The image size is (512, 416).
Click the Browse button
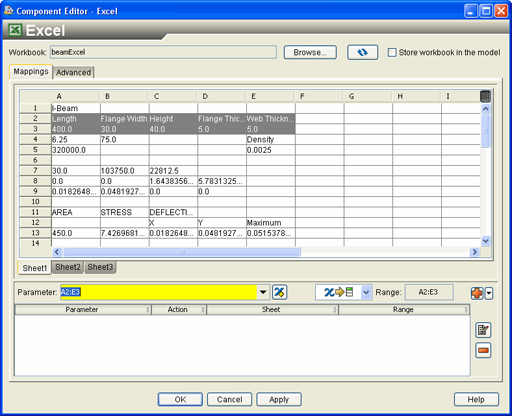[x=310, y=52]
